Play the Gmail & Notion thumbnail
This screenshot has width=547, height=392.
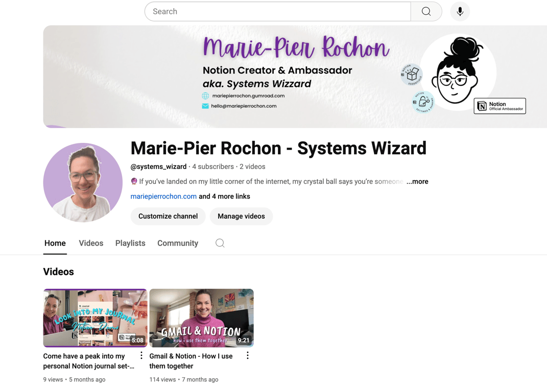[202, 318]
